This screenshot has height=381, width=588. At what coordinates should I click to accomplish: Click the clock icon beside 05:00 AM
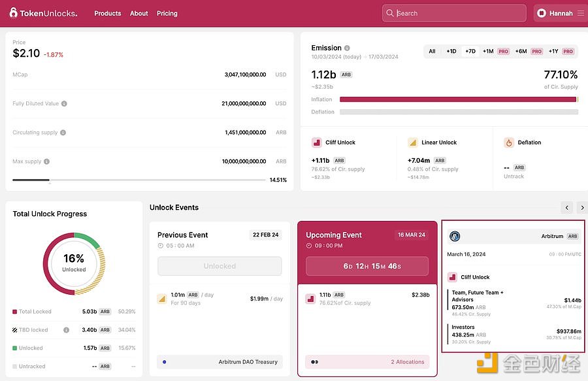(x=161, y=246)
